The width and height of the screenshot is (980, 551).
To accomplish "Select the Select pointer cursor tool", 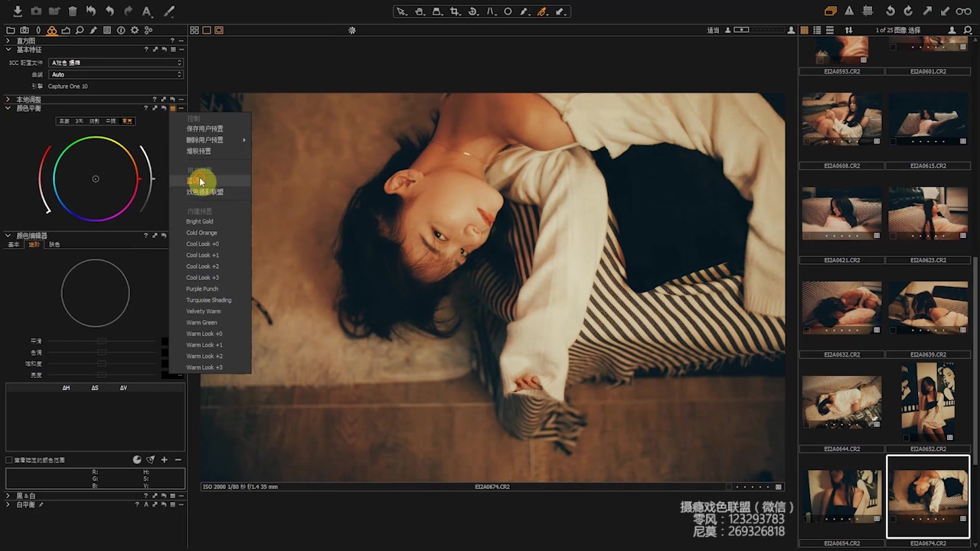I will [401, 11].
